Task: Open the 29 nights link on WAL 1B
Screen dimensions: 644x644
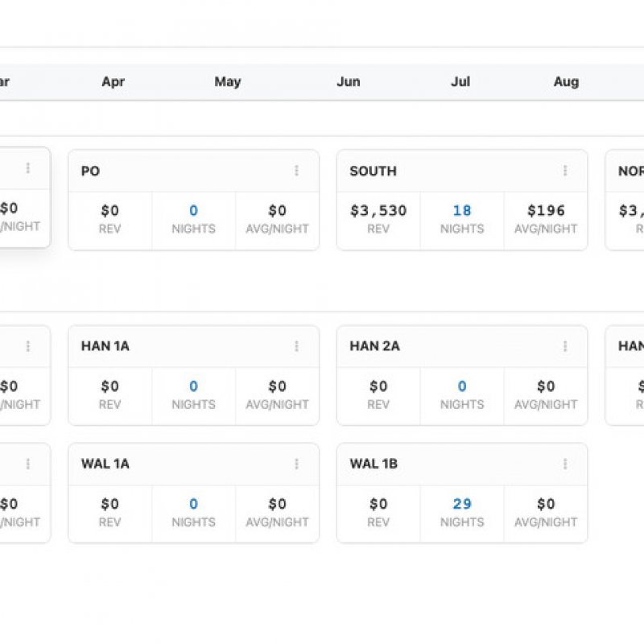Action: point(462,504)
